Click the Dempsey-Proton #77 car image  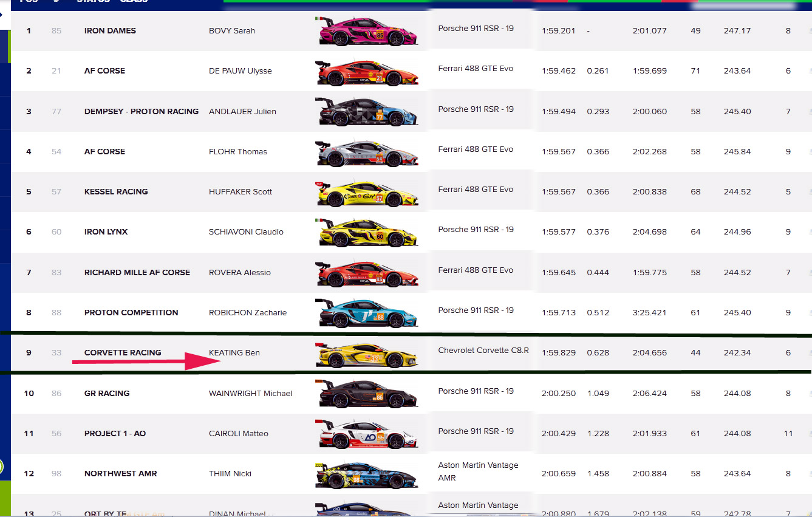[366, 112]
